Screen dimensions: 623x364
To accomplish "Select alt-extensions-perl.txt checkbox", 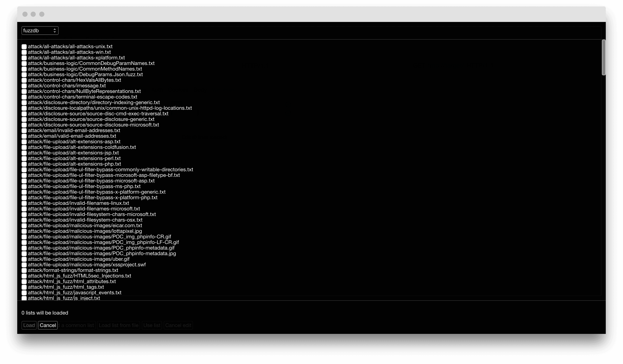I will tap(24, 159).
